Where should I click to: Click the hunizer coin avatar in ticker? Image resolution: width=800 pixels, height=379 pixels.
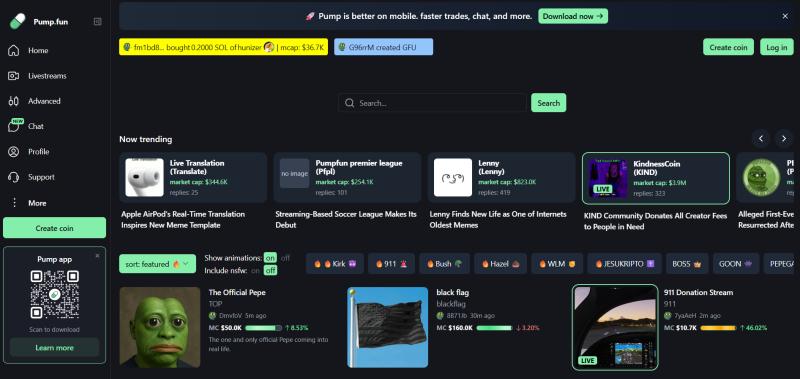point(269,47)
